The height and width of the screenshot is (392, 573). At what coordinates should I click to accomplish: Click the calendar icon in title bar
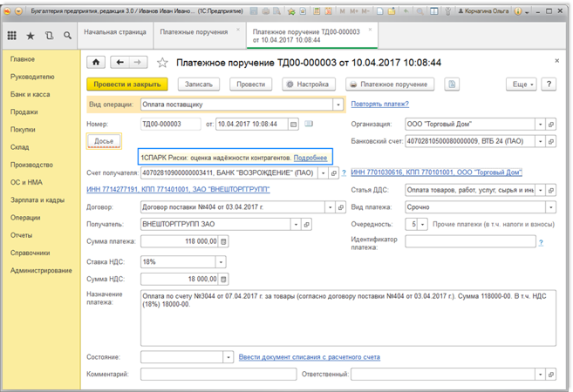coord(329,11)
